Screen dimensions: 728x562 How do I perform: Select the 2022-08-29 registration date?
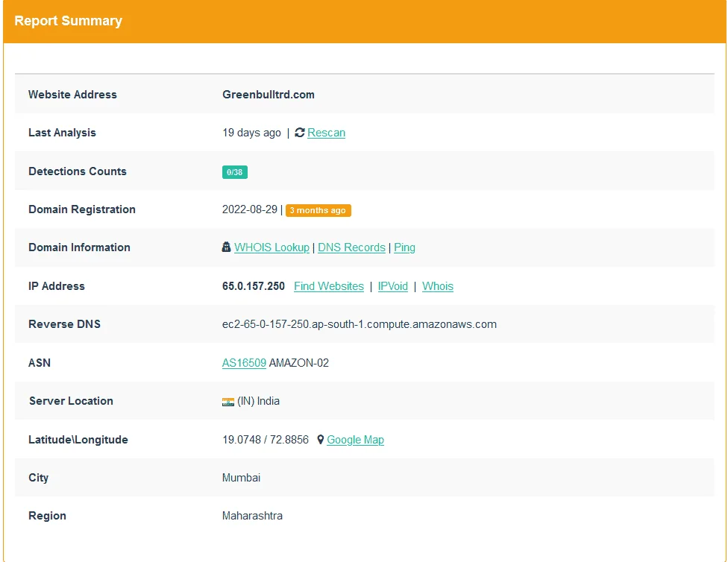coord(249,209)
